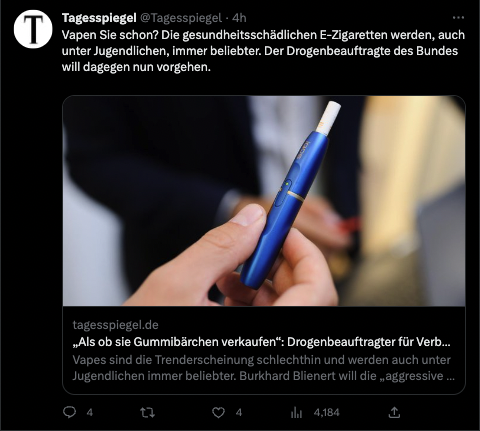Click the @Tagesspiegel handle
Viewport: 480px width, 431px height.
(x=181, y=18)
